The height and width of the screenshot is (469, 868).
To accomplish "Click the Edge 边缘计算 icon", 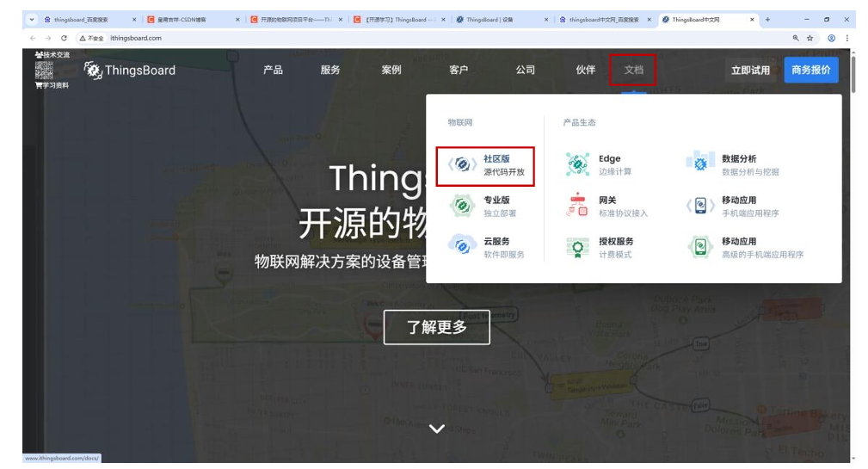I will [x=577, y=164].
